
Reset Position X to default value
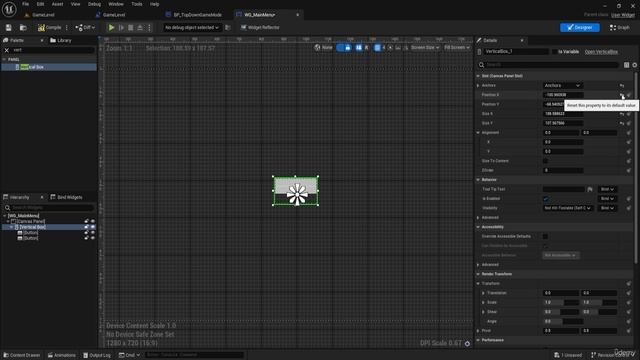coord(622,95)
